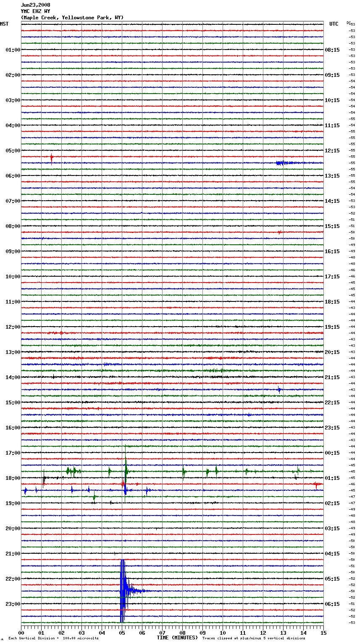This screenshot has width=357, height=644.
Task: Click the 08:15 UTC time label
Action: coord(332,50)
